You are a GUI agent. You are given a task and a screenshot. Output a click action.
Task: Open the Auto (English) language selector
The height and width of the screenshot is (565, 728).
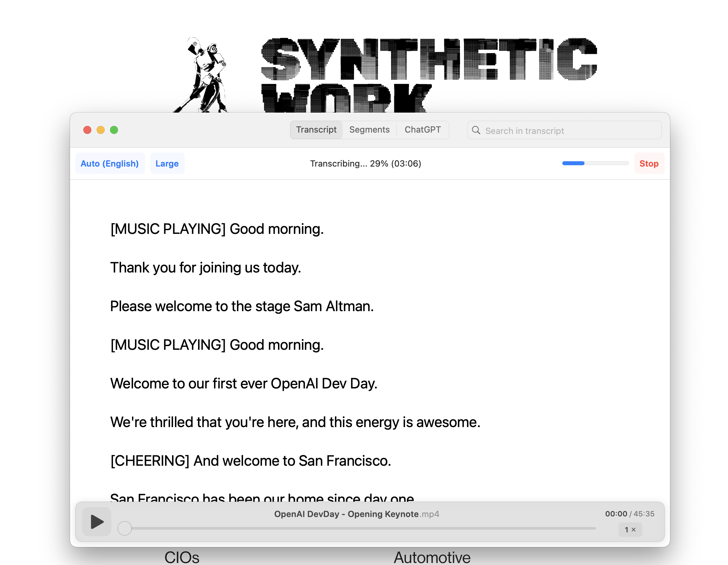[110, 164]
